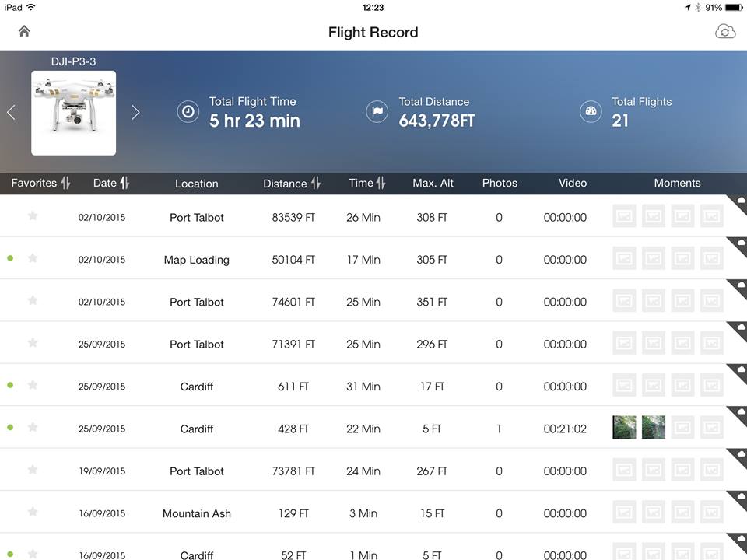This screenshot has width=747, height=560.
Task: Tap last moment placeholder in 83539 FT row
Action: click(712, 215)
